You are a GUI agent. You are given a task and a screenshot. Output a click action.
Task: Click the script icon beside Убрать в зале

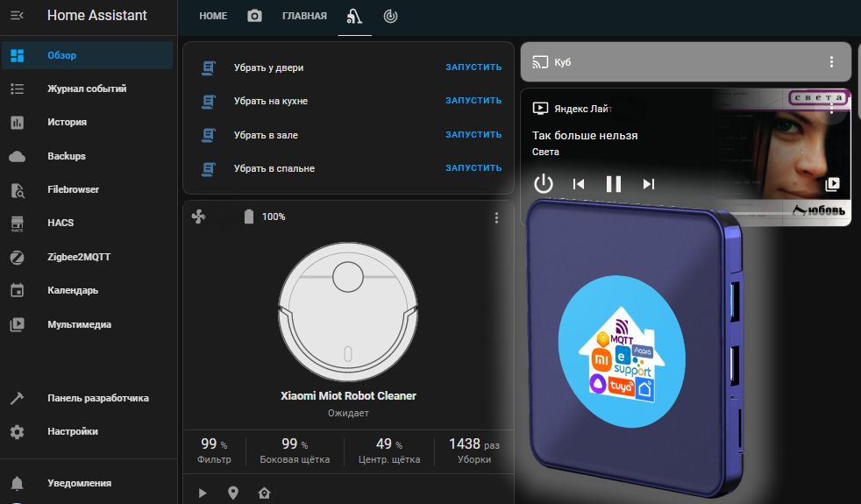(208, 135)
